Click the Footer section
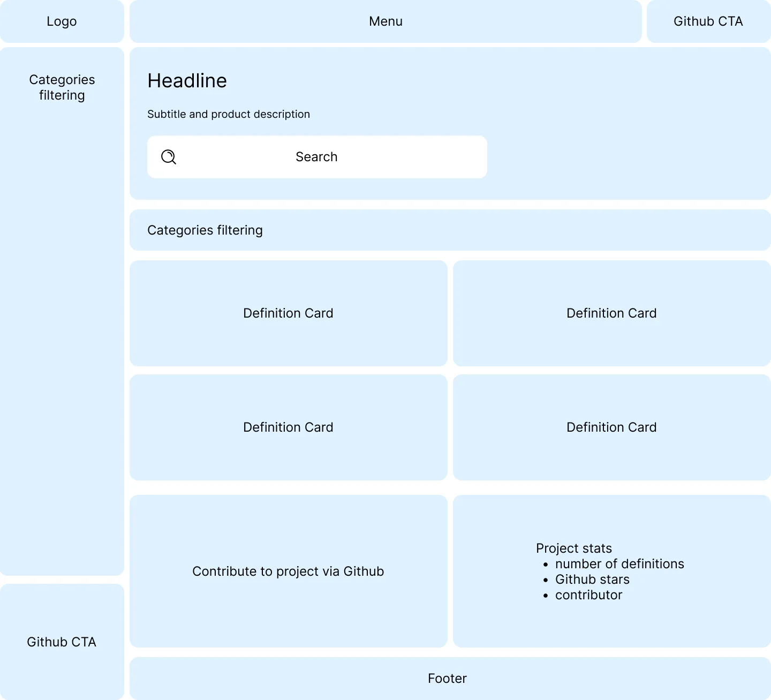771x700 pixels. point(447,679)
